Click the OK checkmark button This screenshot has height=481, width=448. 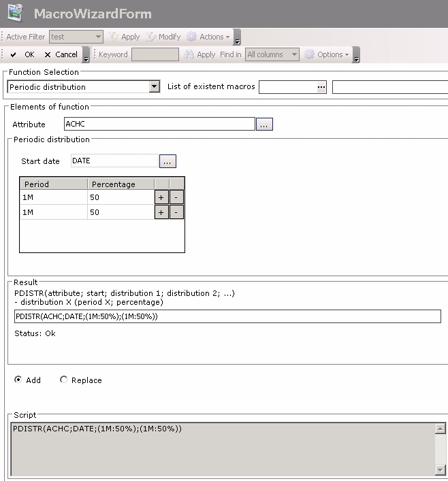[21, 54]
